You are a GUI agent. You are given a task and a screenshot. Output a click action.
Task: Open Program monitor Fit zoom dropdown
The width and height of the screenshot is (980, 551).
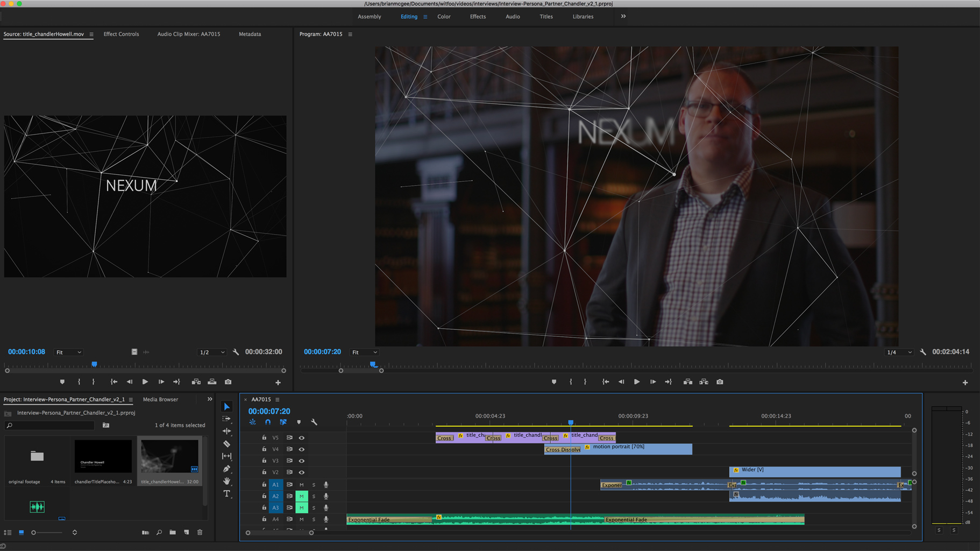click(x=364, y=352)
